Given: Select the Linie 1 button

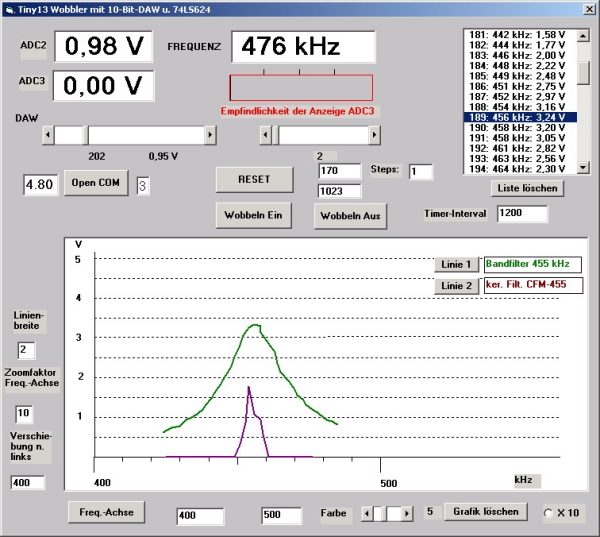Looking at the screenshot, I should tap(455, 264).
